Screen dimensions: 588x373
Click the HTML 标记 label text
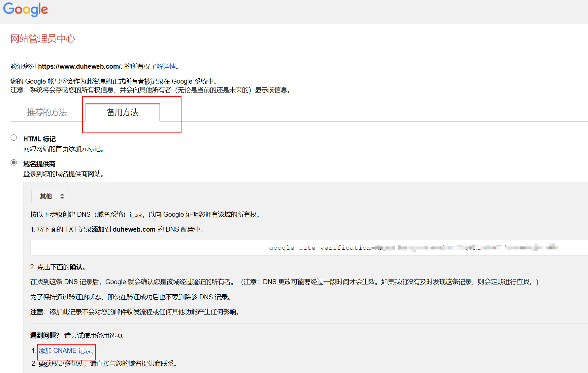click(x=40, y=139)
